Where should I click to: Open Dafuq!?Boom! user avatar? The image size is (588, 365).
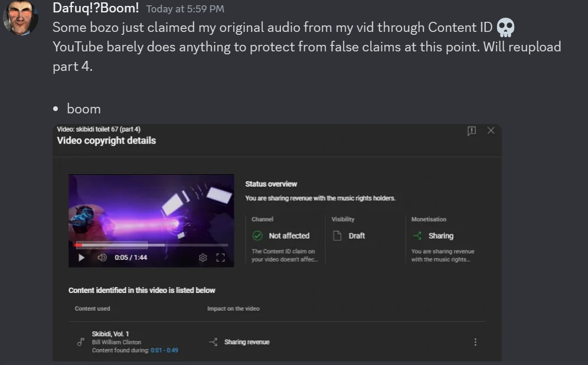(x=21, y=18)
